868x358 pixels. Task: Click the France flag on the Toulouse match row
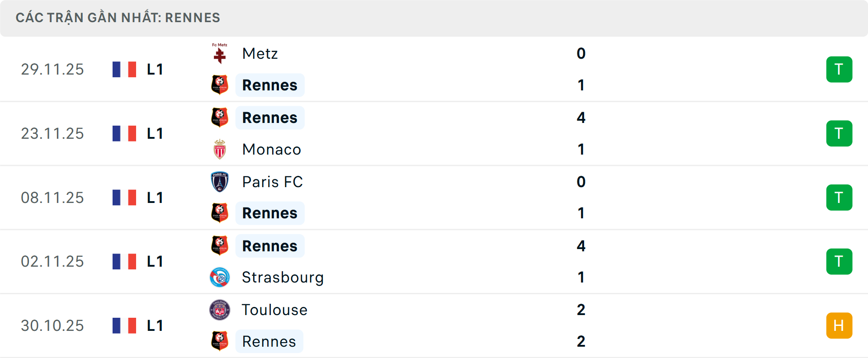pyautogui.click(x=124, y=325)
